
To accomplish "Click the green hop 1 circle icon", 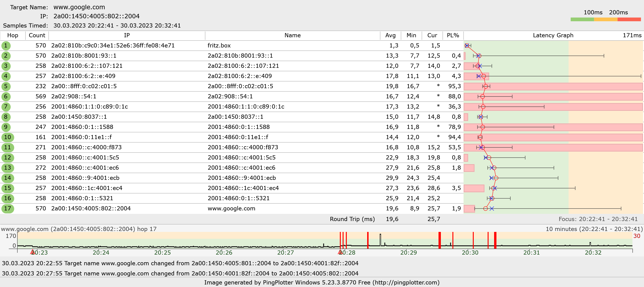I will 6,46.
